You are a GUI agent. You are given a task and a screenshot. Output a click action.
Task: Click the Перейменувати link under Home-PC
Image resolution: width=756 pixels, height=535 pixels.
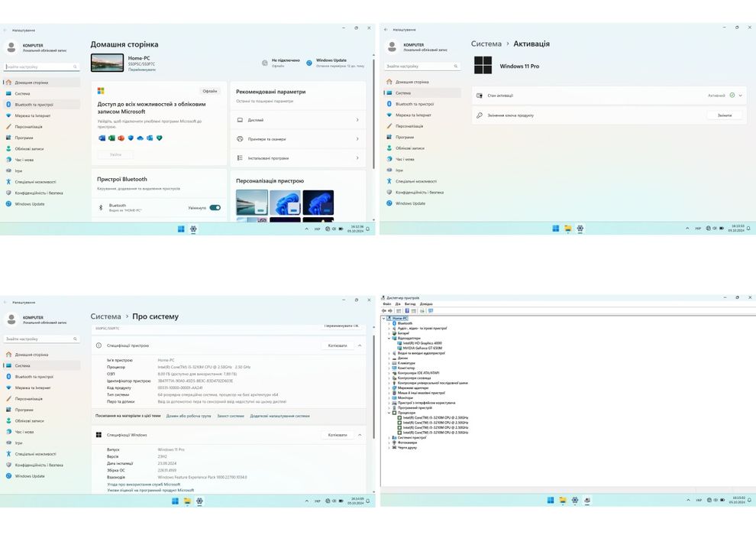[142, 70]
